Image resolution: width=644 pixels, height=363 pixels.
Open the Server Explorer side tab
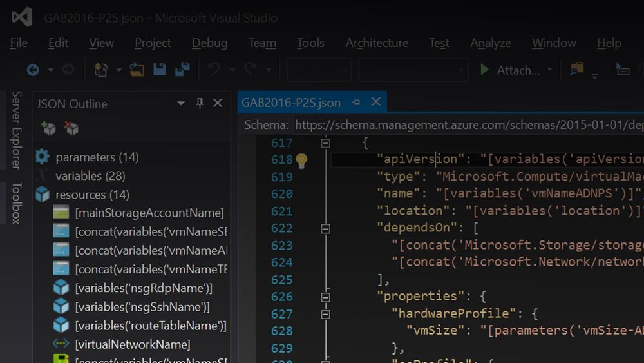point(17,130)
